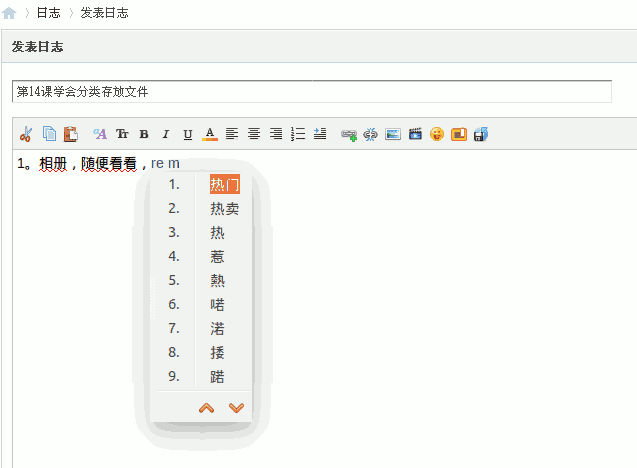Open the font size Tr icon

122,134
